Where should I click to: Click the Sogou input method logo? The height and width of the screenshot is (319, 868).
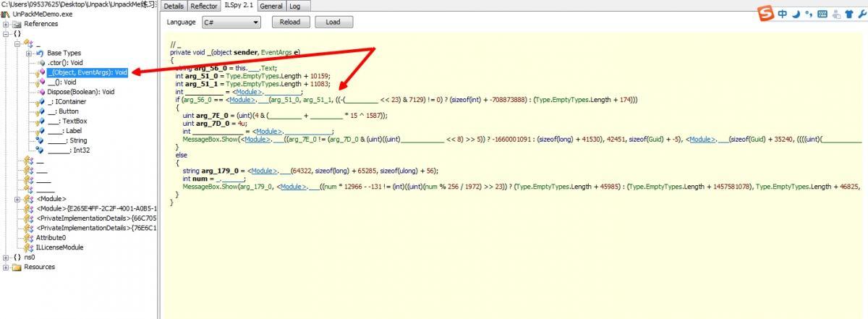767,14
